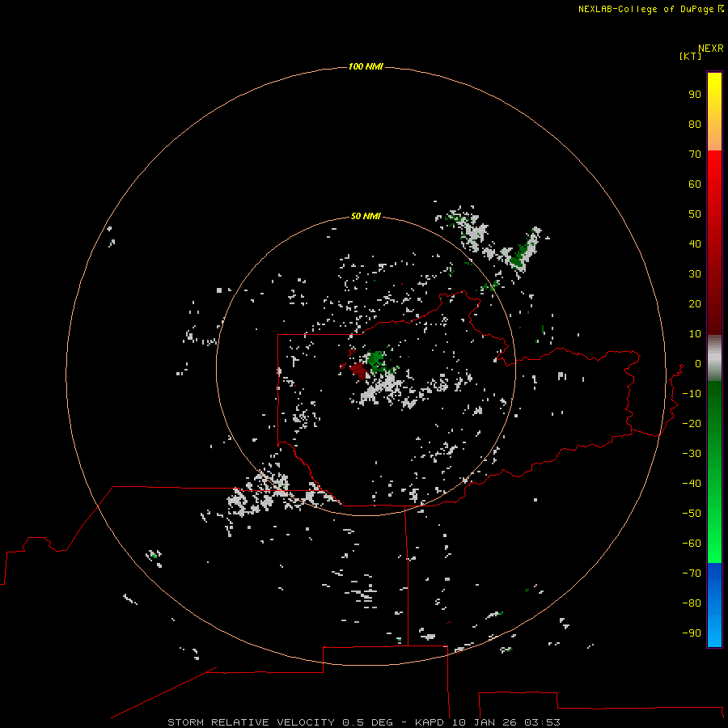Click the [KT] units label above colorbar
This screenshot has width=728, height=728.
click(x=690, y=56)
